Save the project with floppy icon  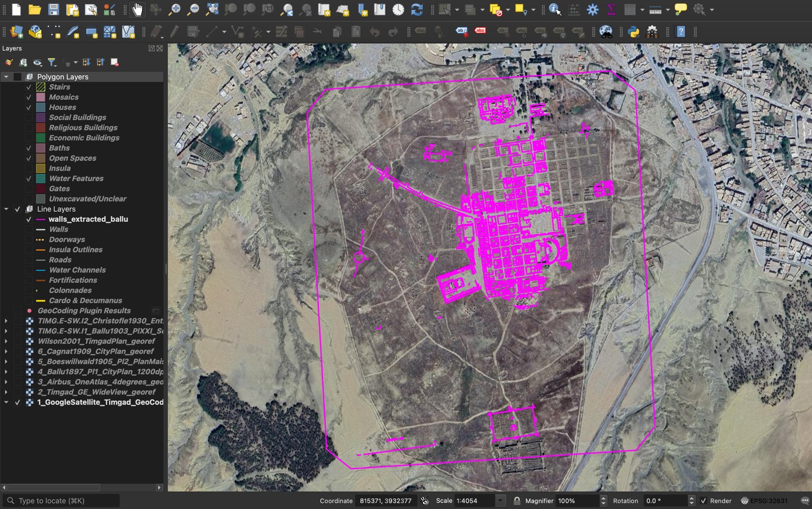click(x=53, y=9)
